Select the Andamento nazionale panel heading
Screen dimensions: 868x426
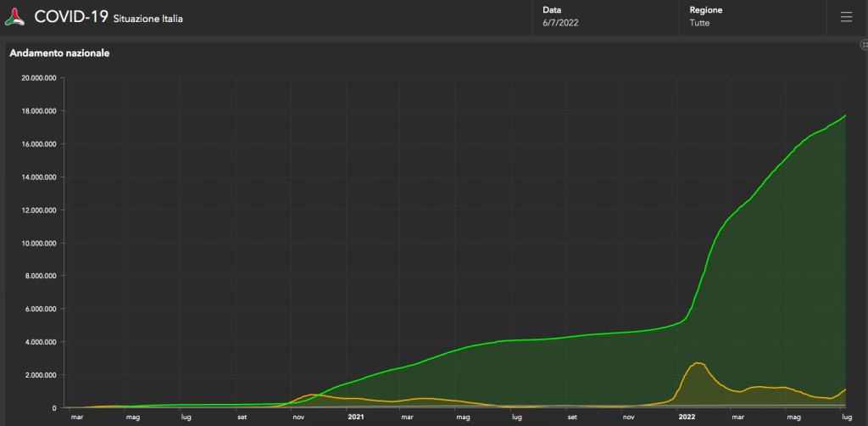pos(59,53)
